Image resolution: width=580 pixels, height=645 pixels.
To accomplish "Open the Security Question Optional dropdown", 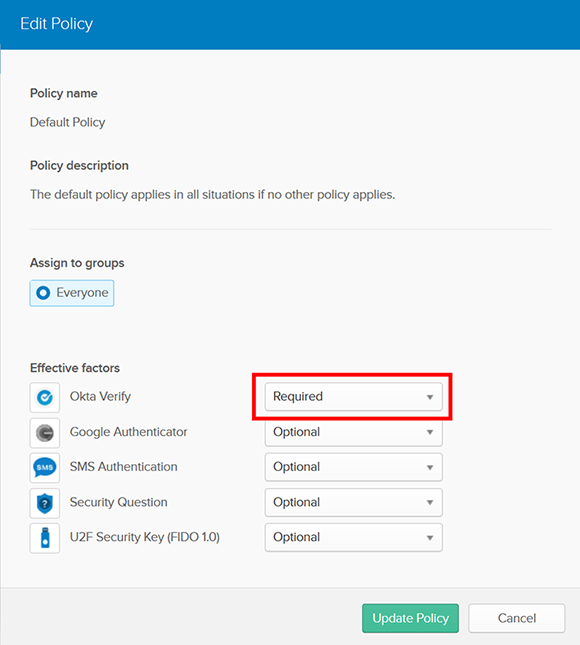I will (x=353, y=502).
